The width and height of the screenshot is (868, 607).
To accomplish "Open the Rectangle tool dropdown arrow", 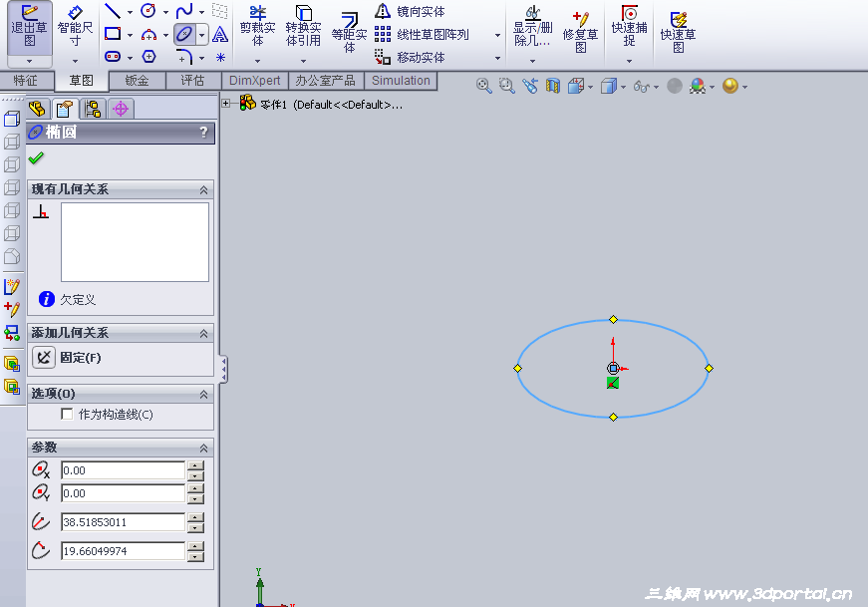I will (x=130, y=35).
